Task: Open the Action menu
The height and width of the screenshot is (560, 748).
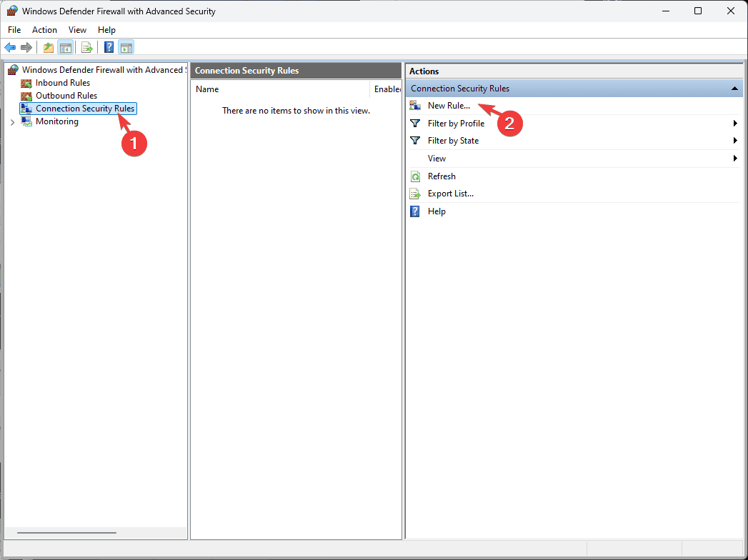Action: (x=44, y=29)
